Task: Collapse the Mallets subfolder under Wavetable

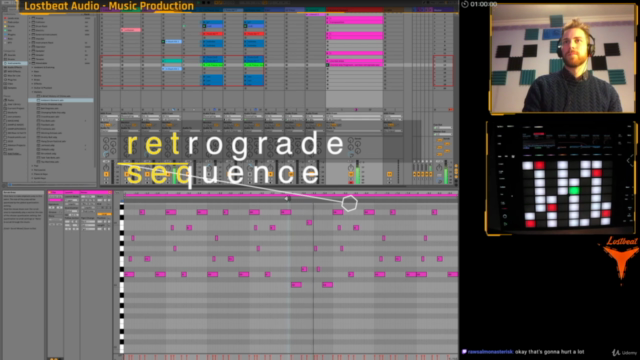Action: click(32, 92)
